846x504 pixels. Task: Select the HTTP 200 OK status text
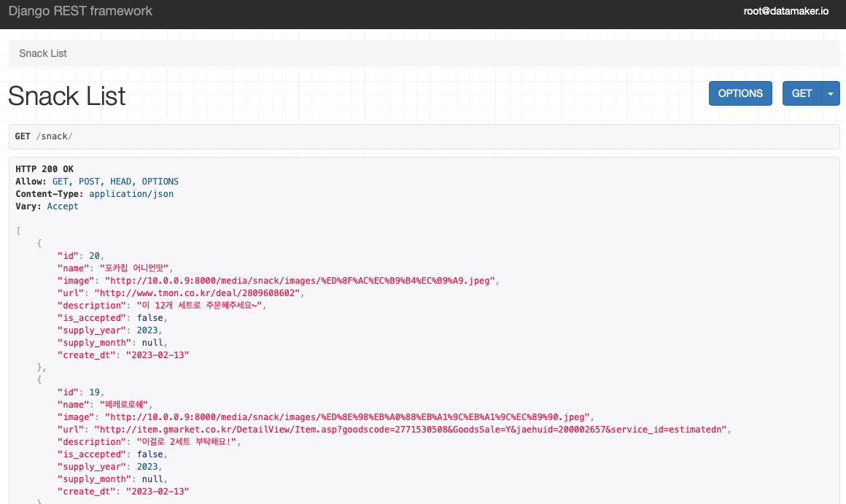pyautogui.click(x=44, y=169)
